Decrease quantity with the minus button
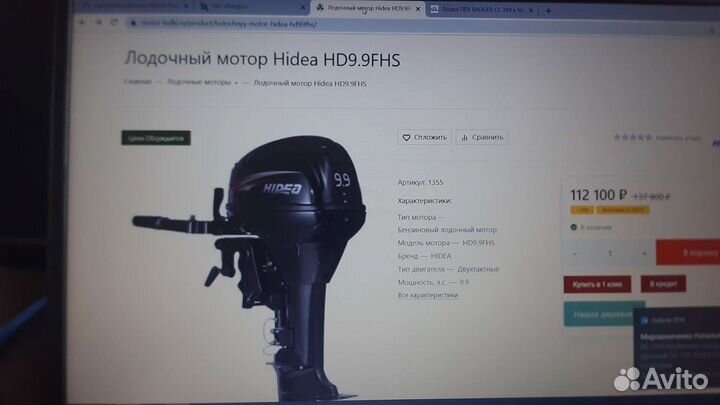The height and width of the screenshot is (405, 720). point(575,253)
